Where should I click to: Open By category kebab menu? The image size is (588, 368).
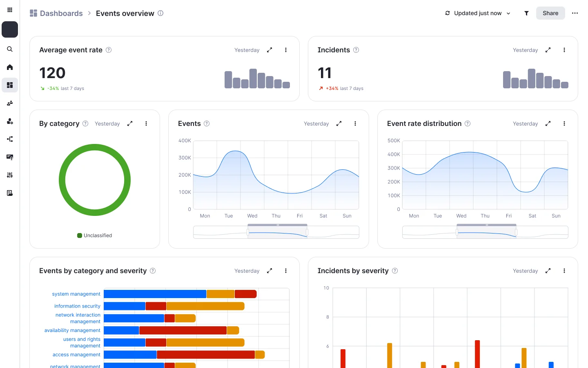click(x=146, y=123)
